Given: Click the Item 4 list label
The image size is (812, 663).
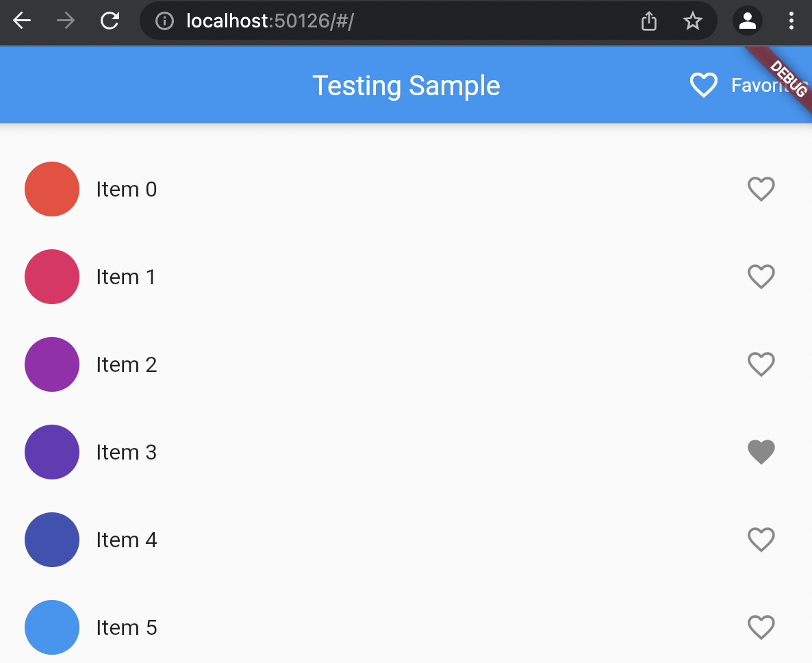Looking at the screenshot, I should point(127,540).
